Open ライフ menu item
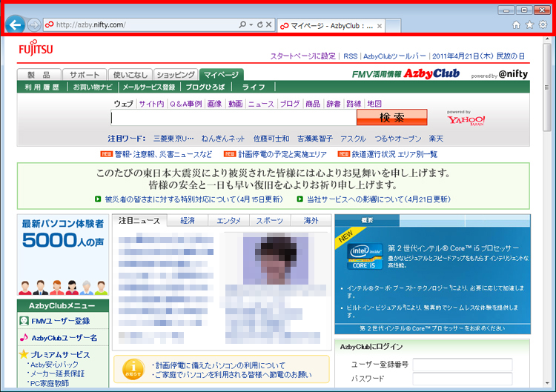This screenshot has width=556, height=392. point(254,87)
